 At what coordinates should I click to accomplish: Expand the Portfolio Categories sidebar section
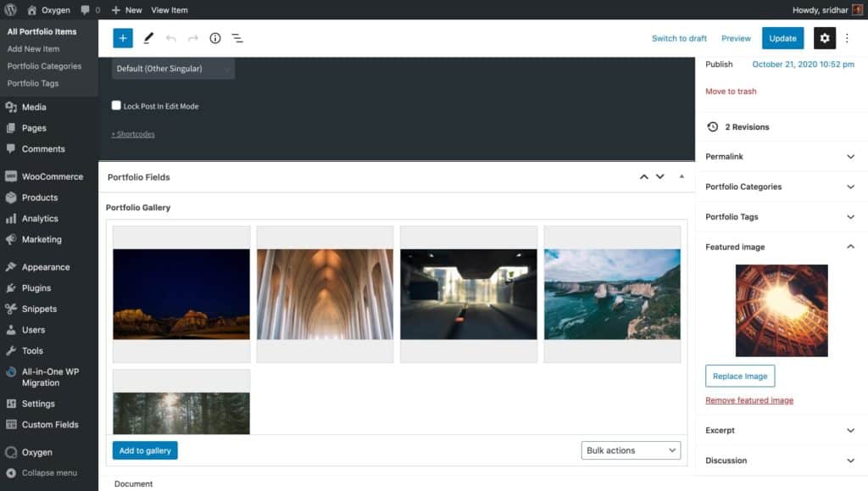tap(780, 187)
